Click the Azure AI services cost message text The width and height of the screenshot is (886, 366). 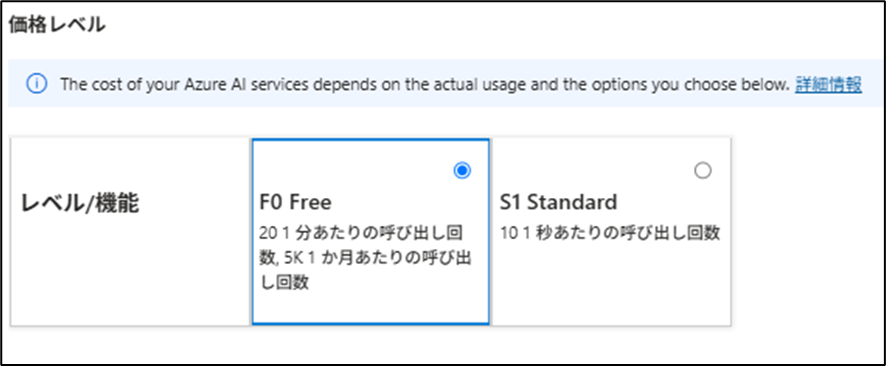tap(424, 85)
